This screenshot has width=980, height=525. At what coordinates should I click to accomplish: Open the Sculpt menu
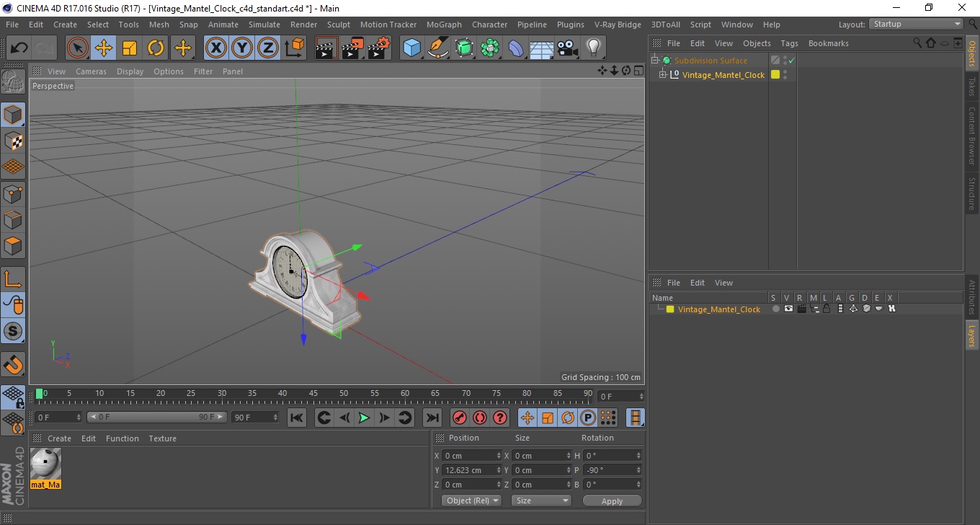339,25
